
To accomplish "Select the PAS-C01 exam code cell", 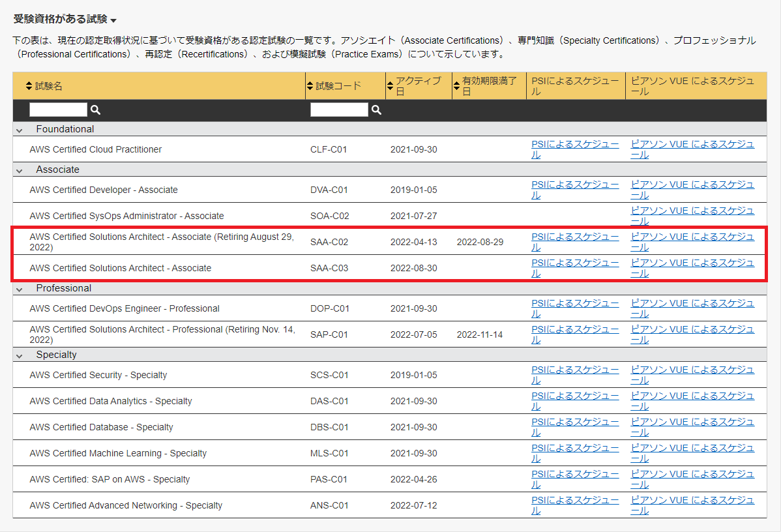I will pyautogui.click(x=329, y=479).
